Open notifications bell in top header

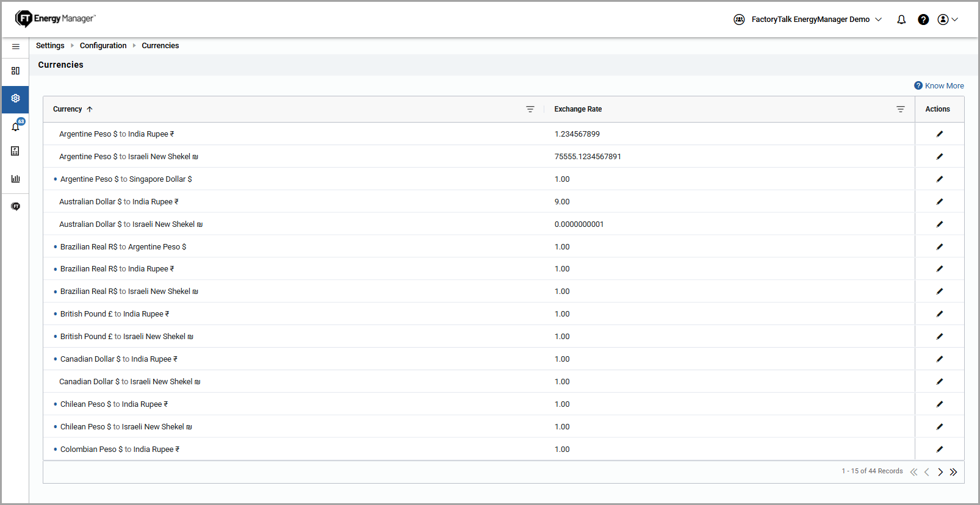pyautogui.click(x=901, y=20)
